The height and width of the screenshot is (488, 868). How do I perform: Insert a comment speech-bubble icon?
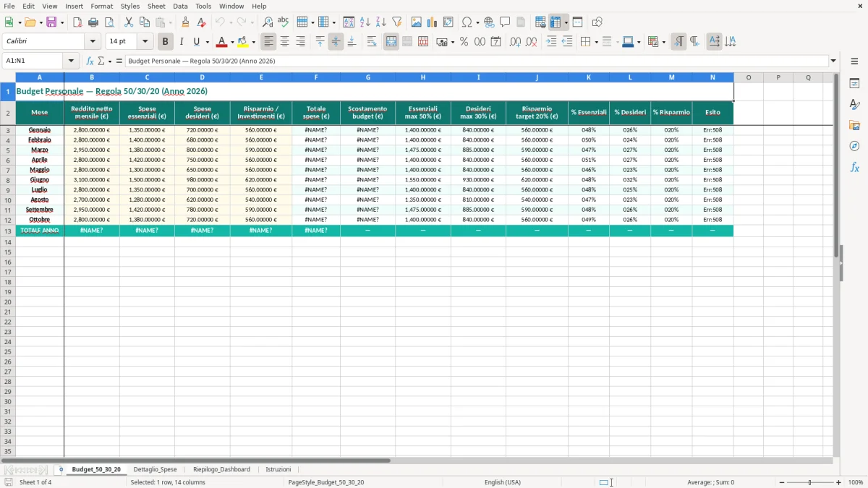[505, 22]
